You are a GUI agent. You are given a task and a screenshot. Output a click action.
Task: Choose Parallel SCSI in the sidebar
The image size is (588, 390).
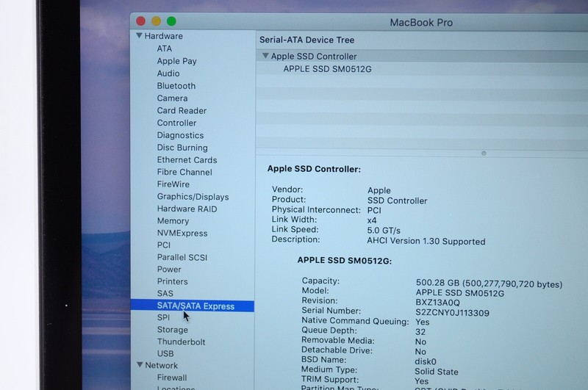click(x=182, y=257)
